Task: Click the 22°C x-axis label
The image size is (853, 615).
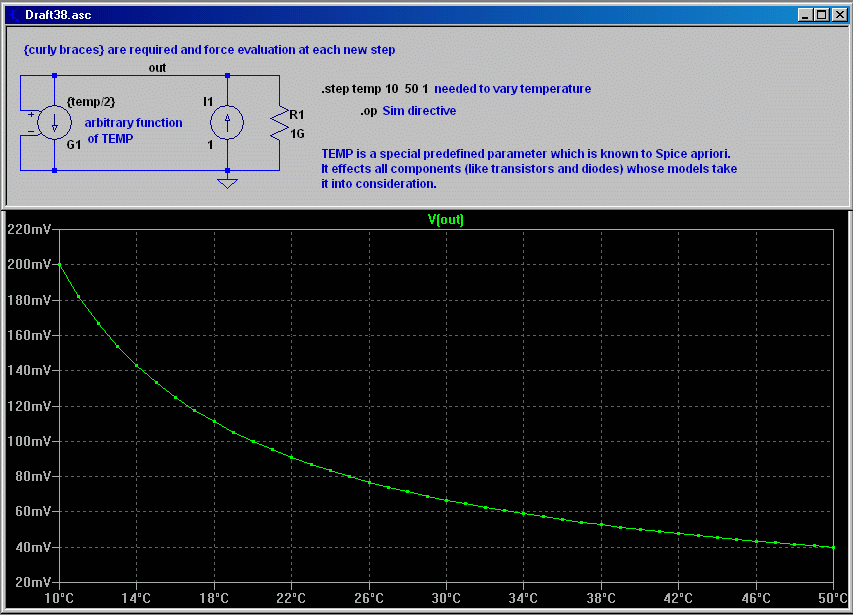Action: (x=291, y=599)
